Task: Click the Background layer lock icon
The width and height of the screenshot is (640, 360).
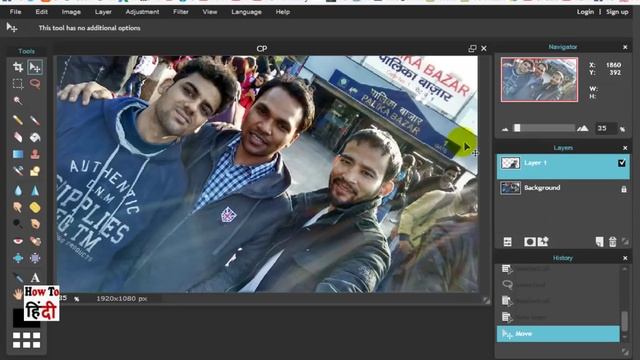Action: pos(623,189)
